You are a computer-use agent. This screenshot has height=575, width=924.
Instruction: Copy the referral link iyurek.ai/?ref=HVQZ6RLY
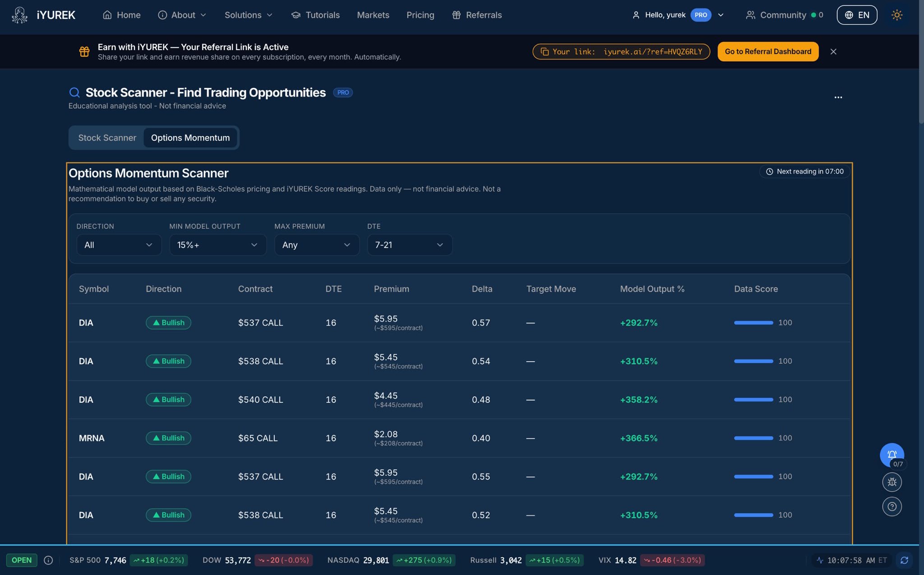pyautogui.click(x=621, y=51)
